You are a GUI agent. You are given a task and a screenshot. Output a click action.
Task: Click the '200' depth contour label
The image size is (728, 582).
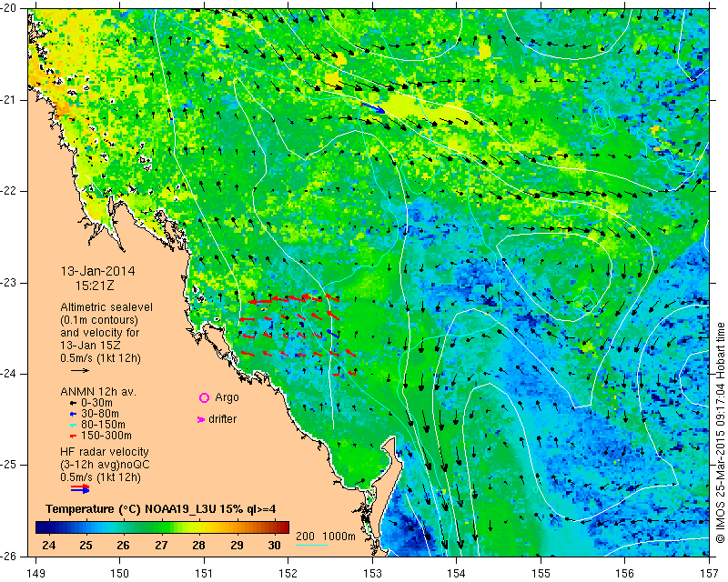[x=306, y=537]
